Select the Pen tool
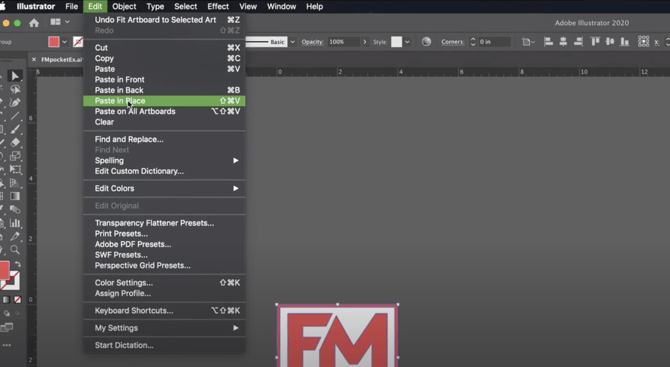 point(15,103)
